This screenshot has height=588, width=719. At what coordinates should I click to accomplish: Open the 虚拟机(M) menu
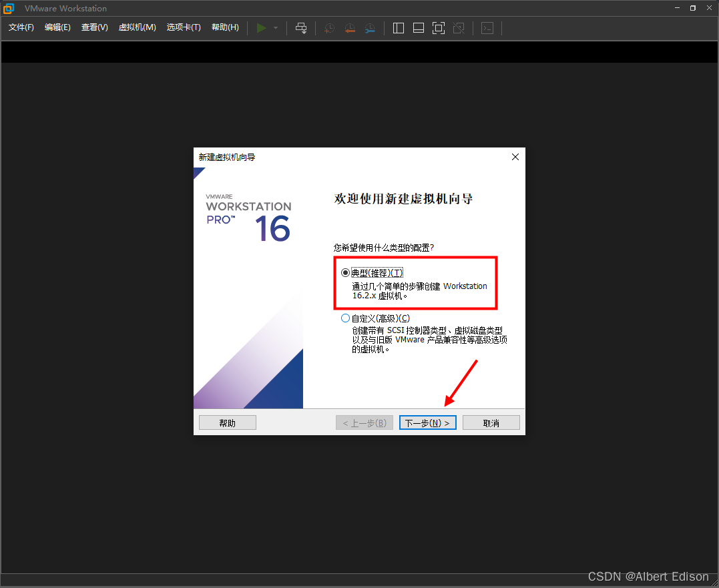[x=137, y=27]
